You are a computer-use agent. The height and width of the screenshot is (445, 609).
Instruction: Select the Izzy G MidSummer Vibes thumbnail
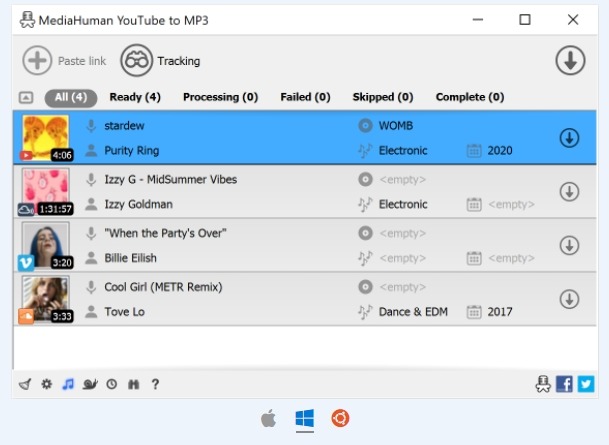(46, 191)
